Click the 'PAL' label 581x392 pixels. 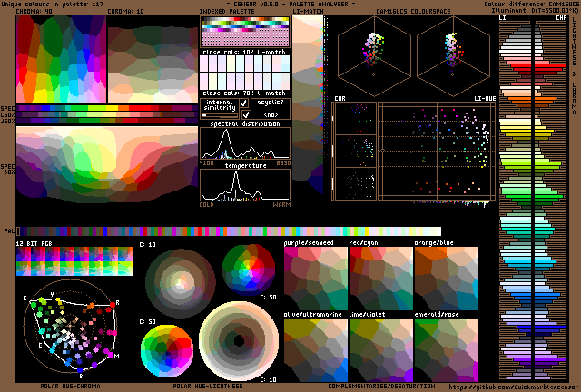pos(9,231)
